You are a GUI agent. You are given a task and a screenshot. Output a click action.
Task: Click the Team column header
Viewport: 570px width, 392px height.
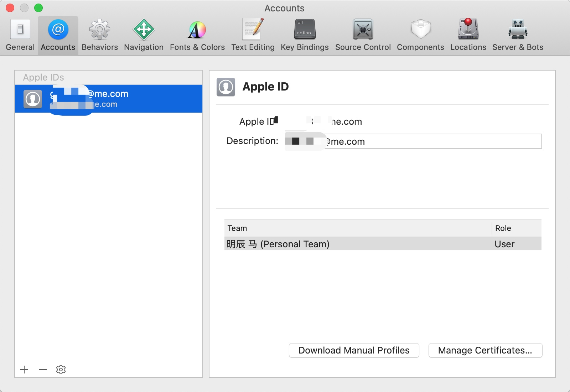(x=358, y=228)
